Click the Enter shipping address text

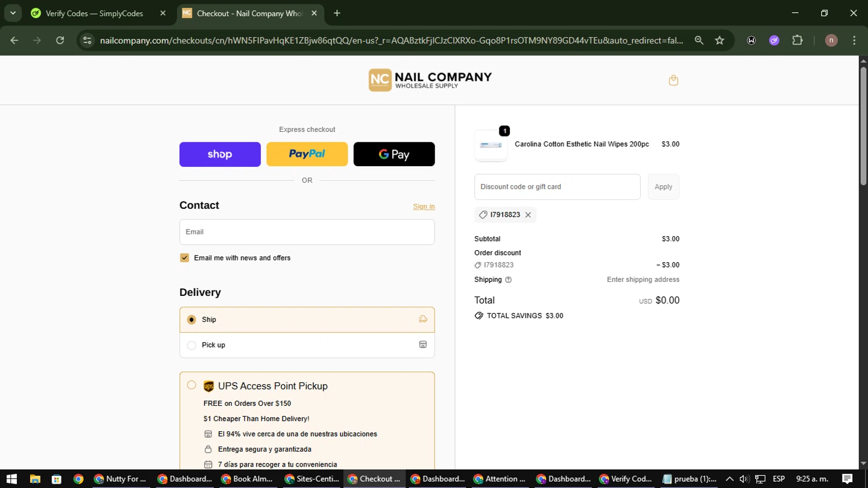point(643,280)
